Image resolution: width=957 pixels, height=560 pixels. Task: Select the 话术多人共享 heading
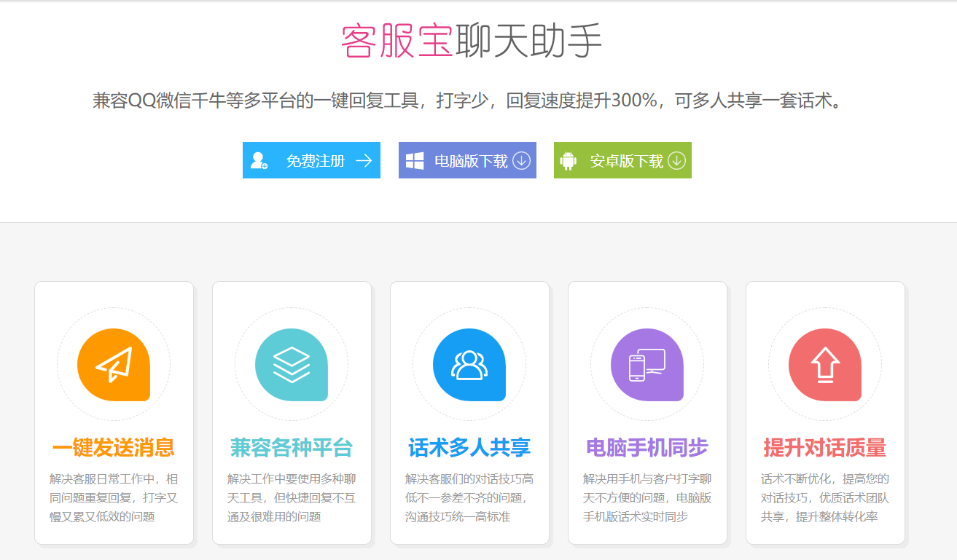[469, 448]
